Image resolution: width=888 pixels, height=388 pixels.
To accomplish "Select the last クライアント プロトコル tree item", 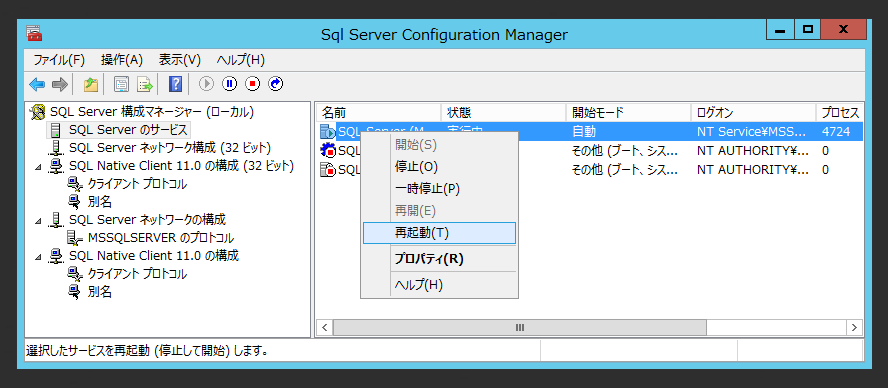I will tap(138, 274).
